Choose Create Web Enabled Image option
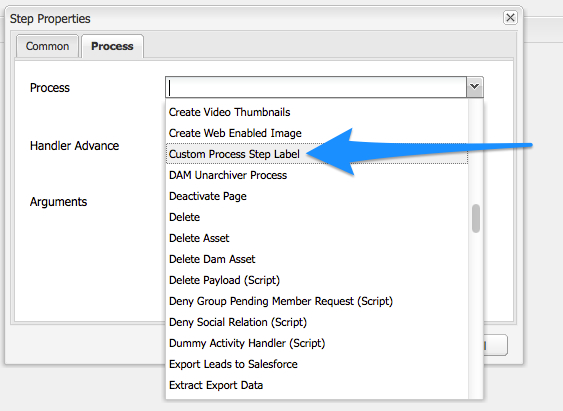The width and height of the screenshot is (563, 411). point(317,133)
